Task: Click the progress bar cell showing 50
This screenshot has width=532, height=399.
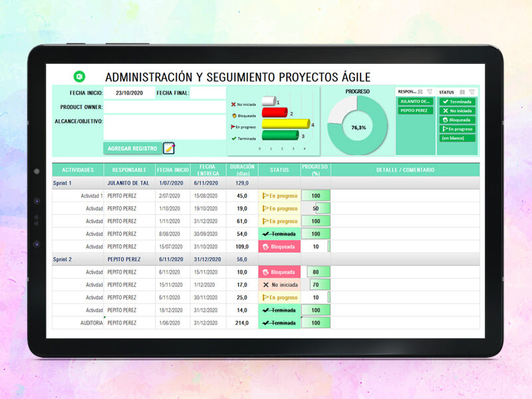Action: (x=316, y=209)
